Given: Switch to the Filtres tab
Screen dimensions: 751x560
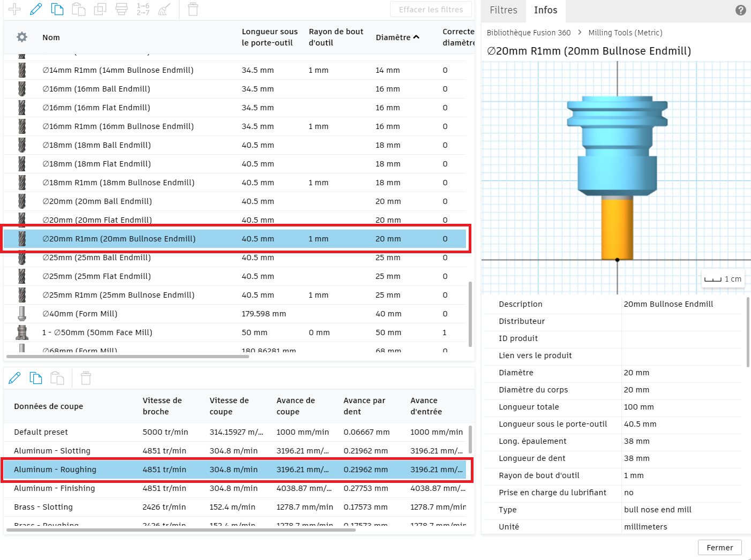Looking at the screenshot, I should 503,10.
